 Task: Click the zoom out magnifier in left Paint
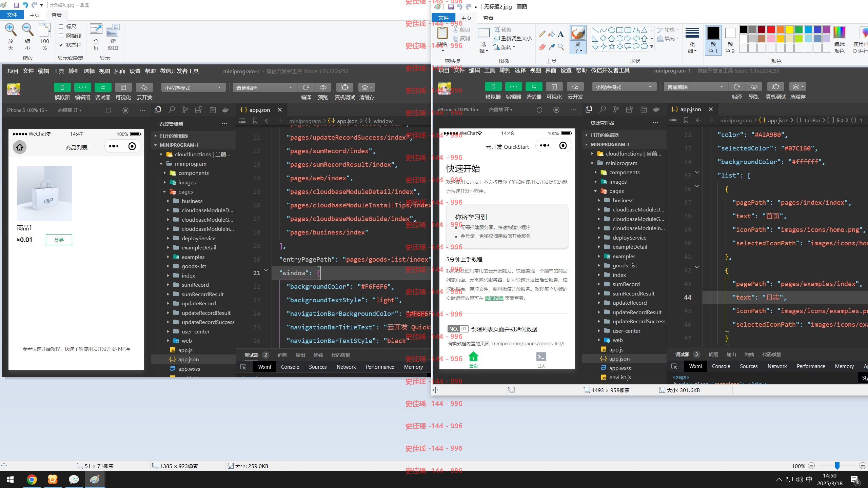(27, 30)
